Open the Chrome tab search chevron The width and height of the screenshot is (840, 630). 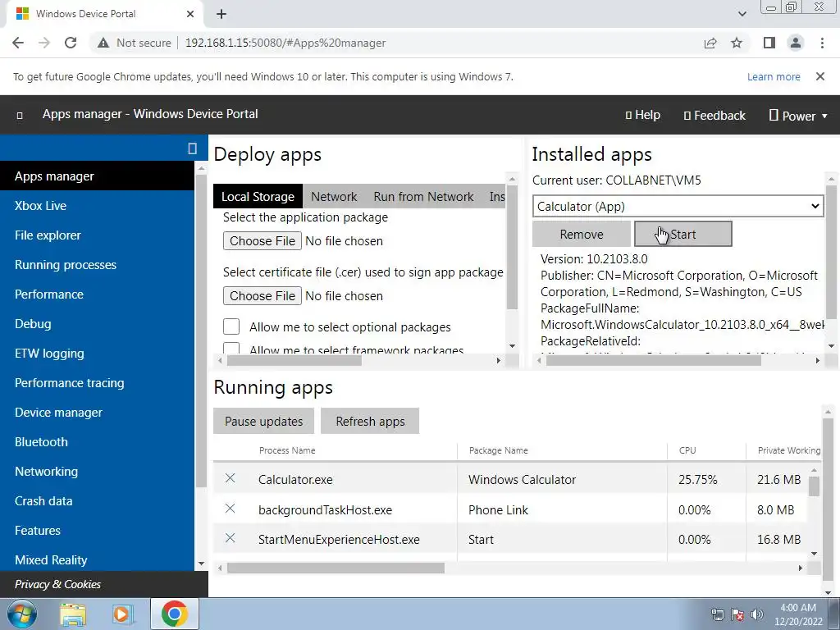(x=742, y=14)
